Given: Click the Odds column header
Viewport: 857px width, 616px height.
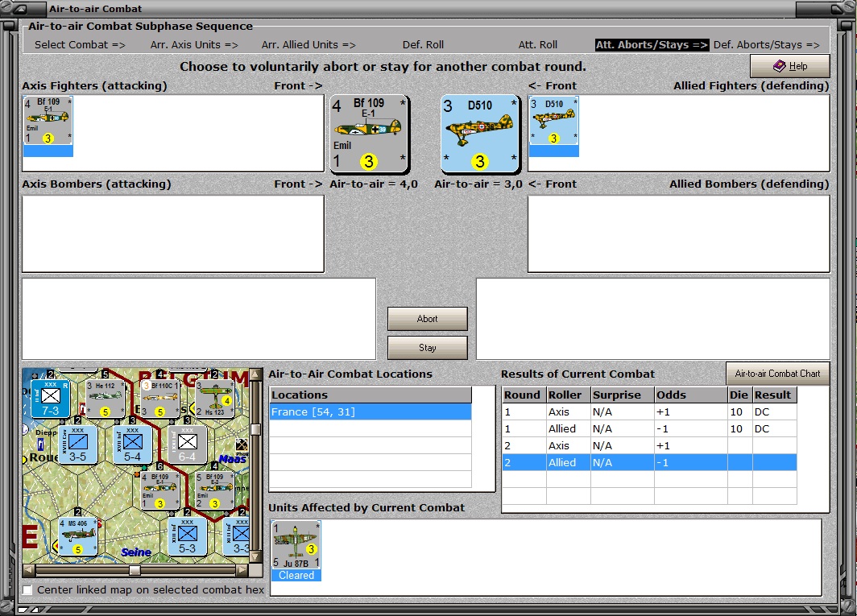Looking at the screenshot, I should [691, 395].
